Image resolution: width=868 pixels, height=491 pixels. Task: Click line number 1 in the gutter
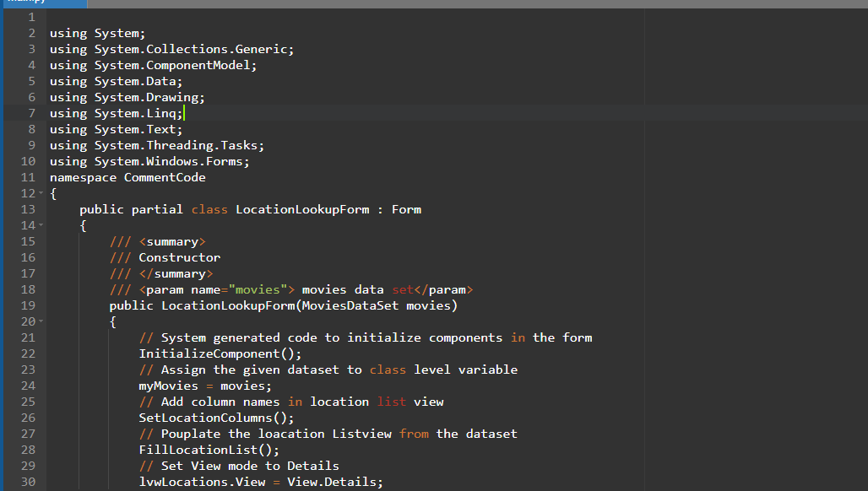[x=31, y=17]
